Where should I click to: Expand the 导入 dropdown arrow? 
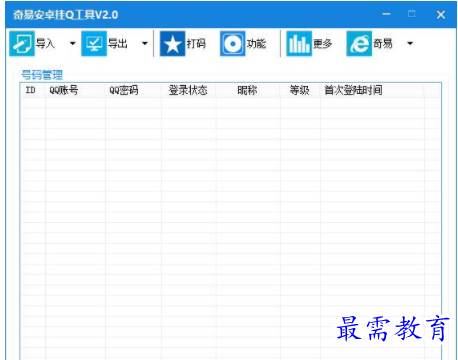72,43
